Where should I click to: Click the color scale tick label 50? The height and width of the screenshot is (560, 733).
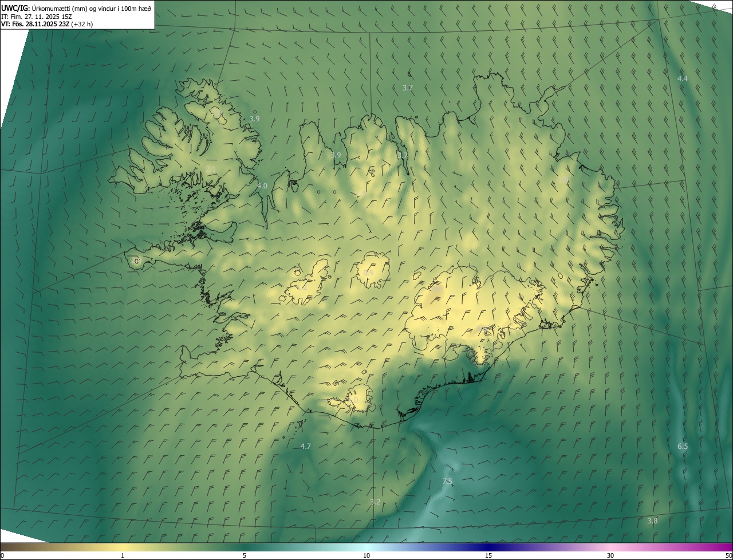pyautogui.click(x=728, y=555)
